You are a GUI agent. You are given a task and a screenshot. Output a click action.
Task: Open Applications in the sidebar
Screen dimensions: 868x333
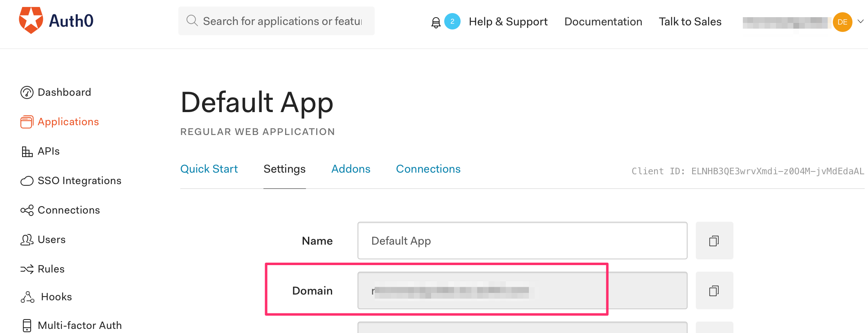click(x=68, y=122)
